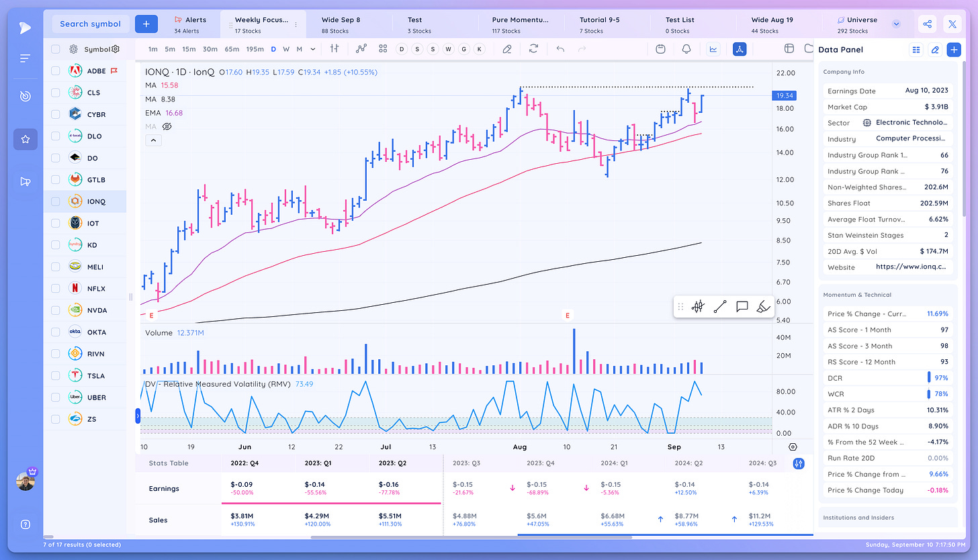Image resolution: width=978 pixels, height=560 pixels.
Task: Toggle the chart view line icon
Action: coord(713,49)
